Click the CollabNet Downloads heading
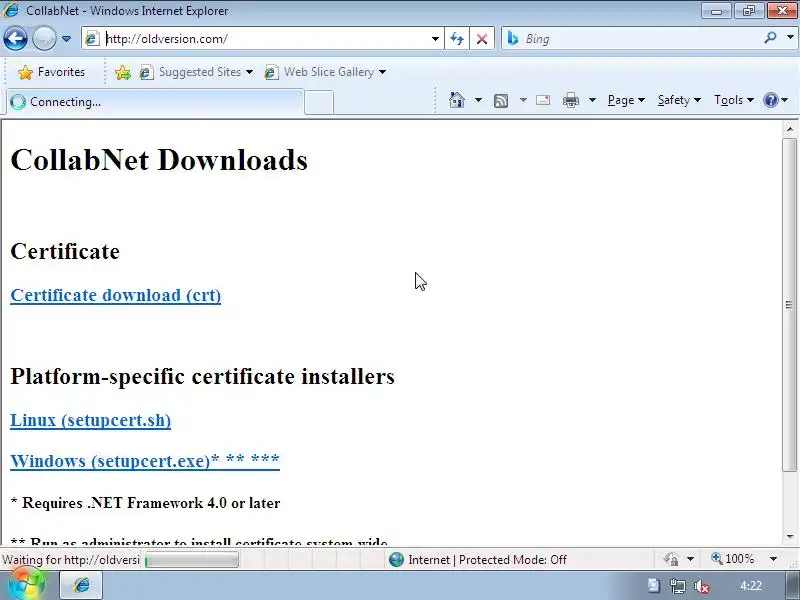The height and width of the screenshot is (600, 800). pyautogui.click(x=159, y=160)
